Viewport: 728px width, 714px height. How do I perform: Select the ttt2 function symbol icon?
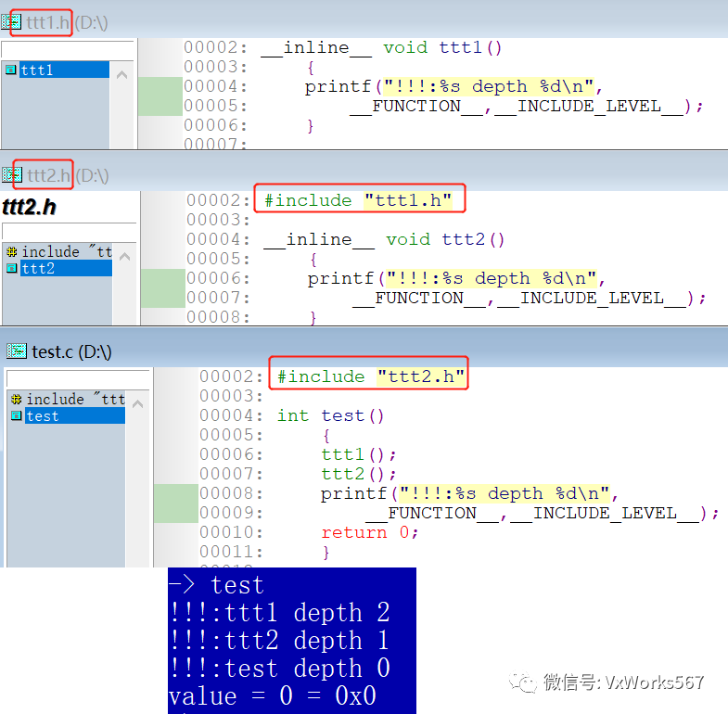12,268
